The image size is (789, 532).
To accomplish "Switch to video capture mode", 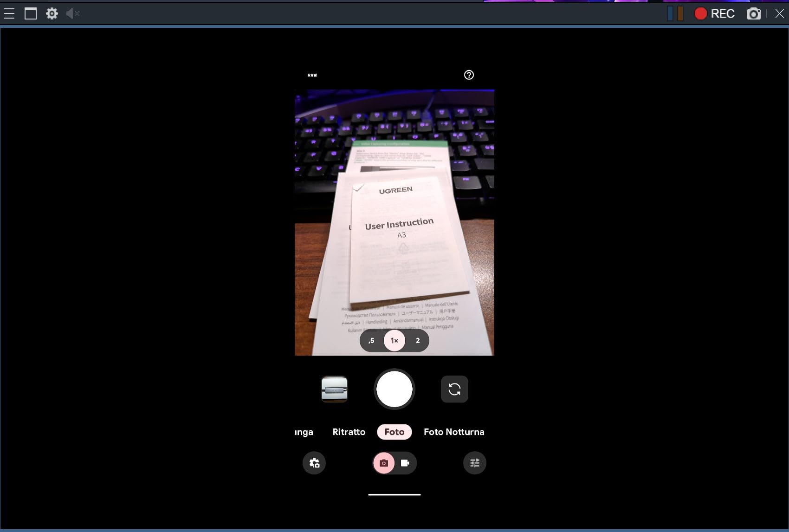I will 405,463.
